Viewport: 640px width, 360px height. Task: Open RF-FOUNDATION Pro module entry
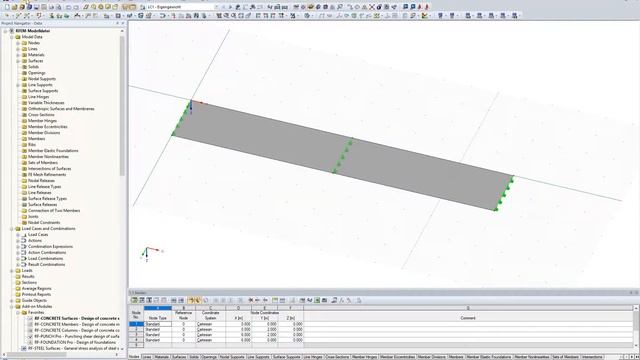point(75,342)
